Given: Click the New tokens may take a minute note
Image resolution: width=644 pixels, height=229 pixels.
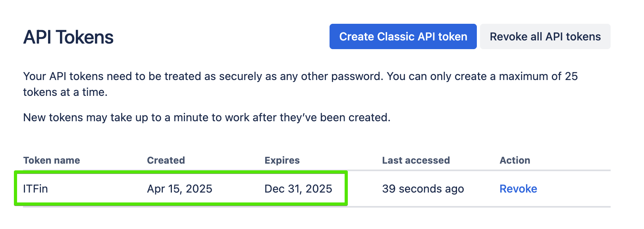Looking at the screenshot, I should [x=206, y=118].
